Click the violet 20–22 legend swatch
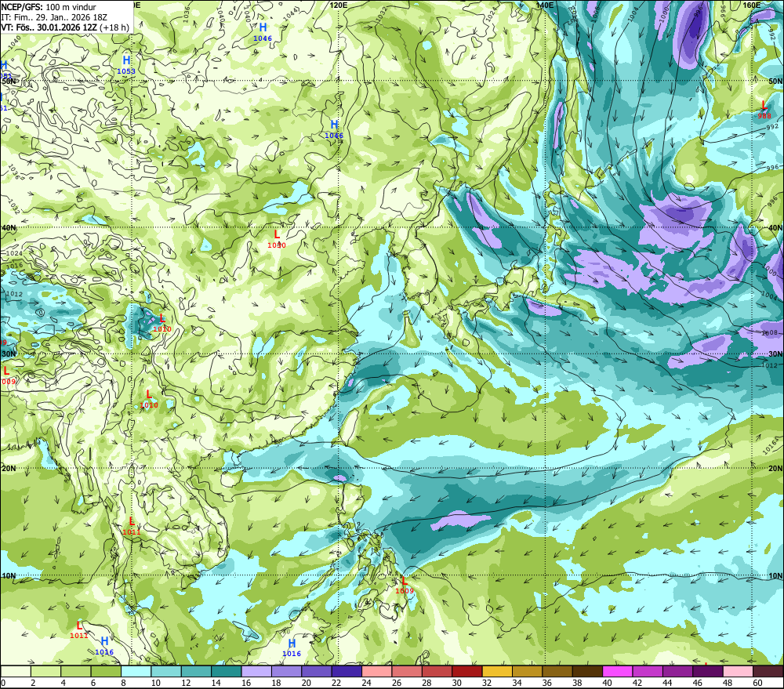Image resolution: width=784 pixels, height=689 pixels. point(317,671)
